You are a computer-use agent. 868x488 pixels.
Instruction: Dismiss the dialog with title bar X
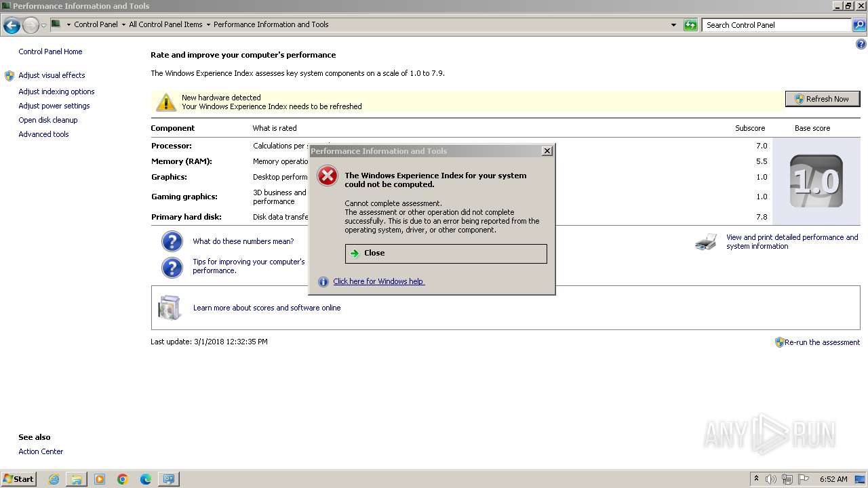click(x=547, y=151)
